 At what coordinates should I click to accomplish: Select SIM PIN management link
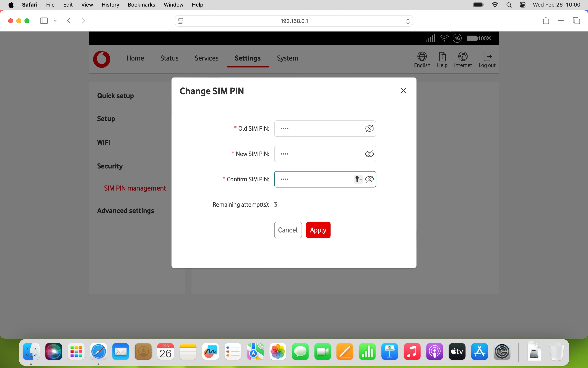point(135,188)
